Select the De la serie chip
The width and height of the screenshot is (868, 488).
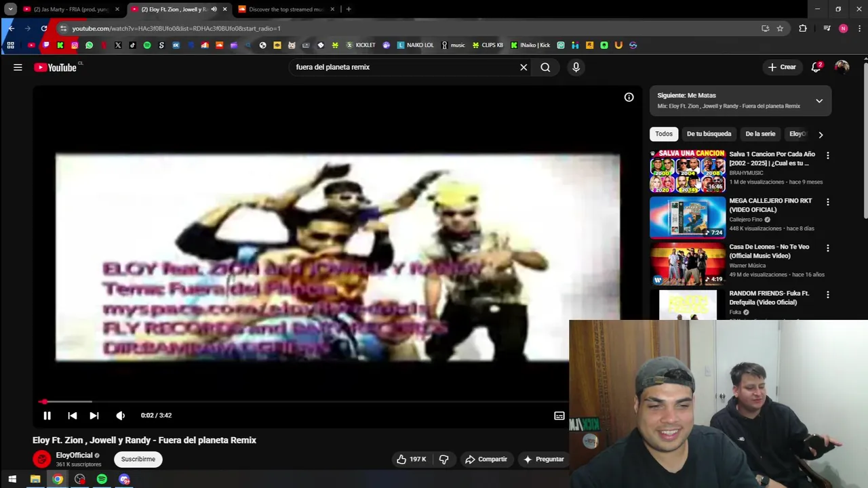[760, 134]
